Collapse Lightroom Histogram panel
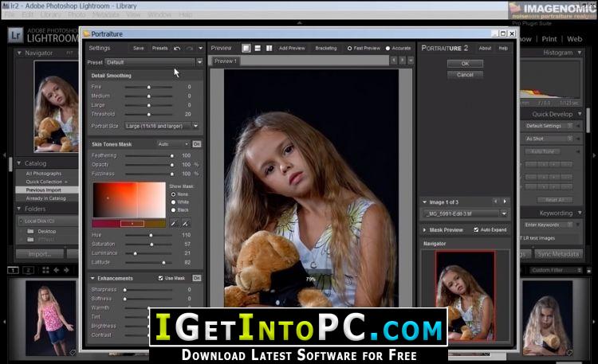598x364 pixels. pos(580,53)
